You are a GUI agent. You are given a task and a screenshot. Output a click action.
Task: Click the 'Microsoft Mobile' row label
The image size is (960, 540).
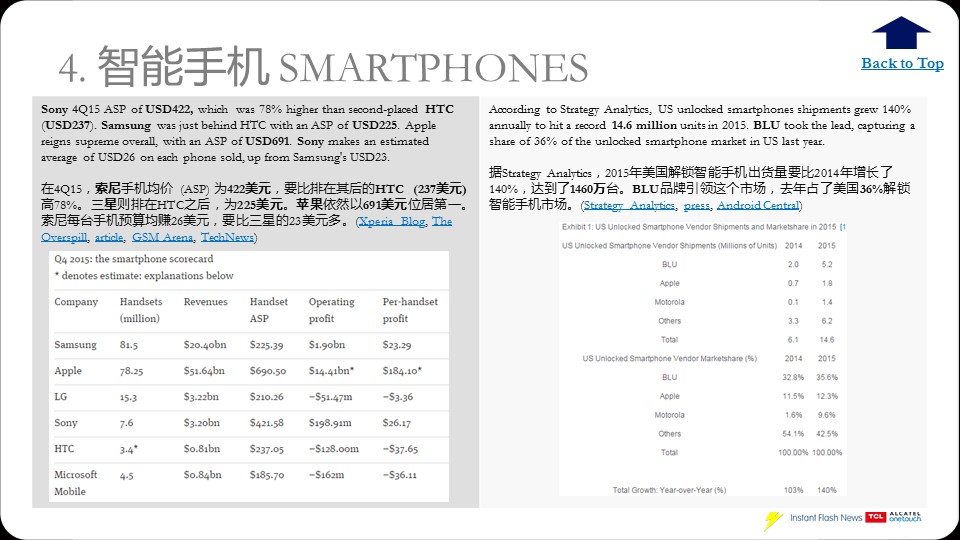pos(75,483)
